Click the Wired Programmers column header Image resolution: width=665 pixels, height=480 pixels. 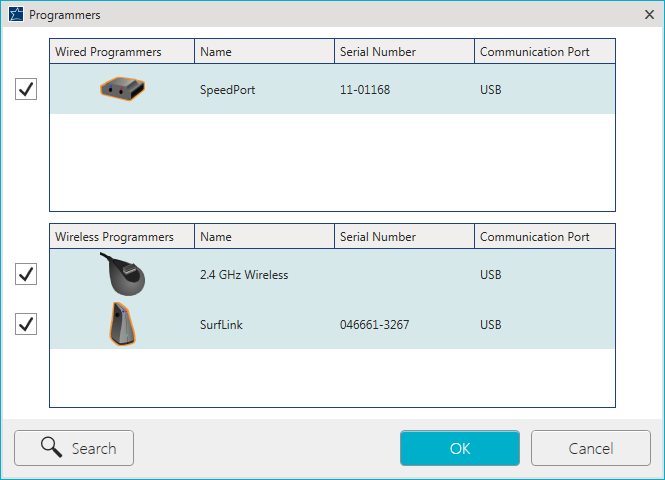tap(122, 52)
